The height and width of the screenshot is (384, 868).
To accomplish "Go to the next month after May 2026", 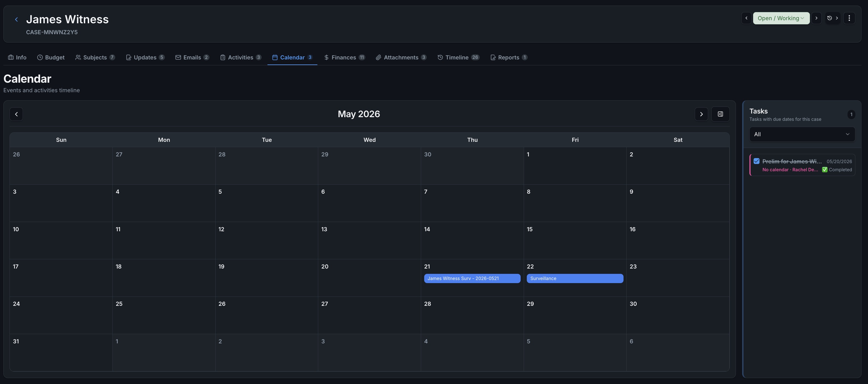I will [701, 114].
